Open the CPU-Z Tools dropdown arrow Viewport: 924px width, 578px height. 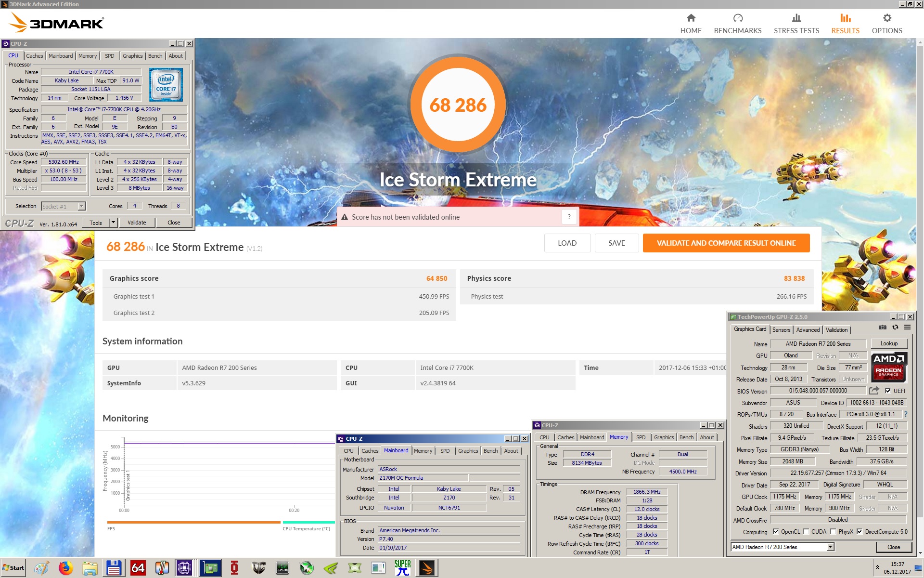pyautogui.click(x=113, y=223)
